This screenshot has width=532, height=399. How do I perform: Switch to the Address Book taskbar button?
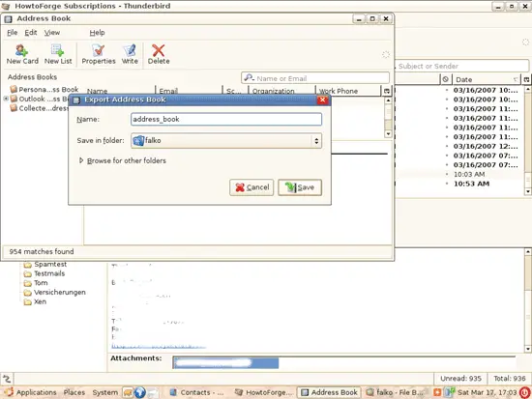(329, 392)
